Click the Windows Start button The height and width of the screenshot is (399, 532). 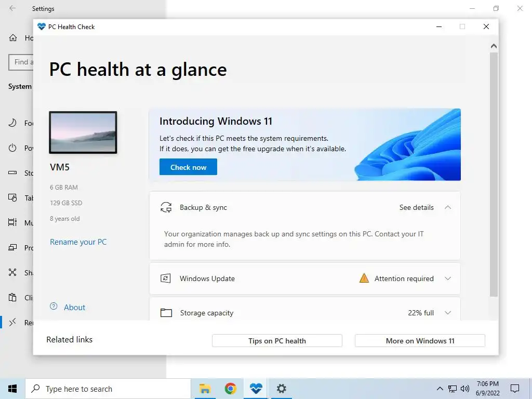(12, 389)
